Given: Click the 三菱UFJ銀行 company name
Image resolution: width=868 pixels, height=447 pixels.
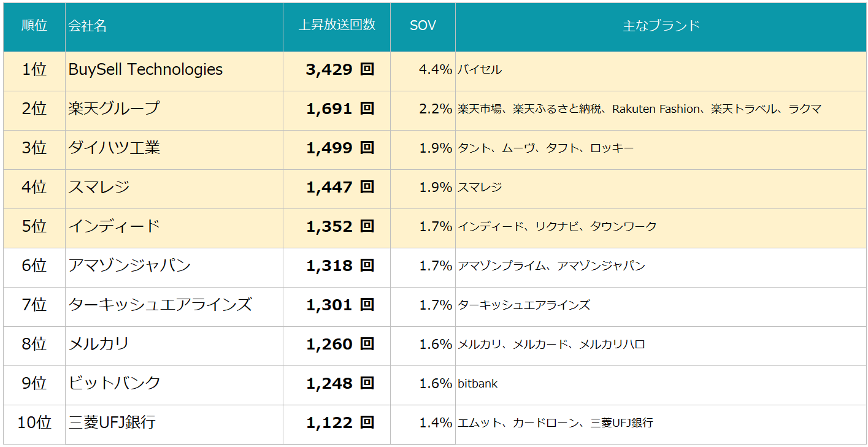Looking at the screenshot, I should (112, 422).
